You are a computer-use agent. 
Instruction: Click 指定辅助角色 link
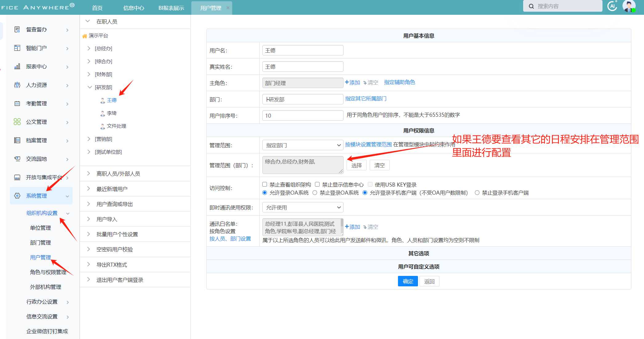(x=400, y=82)
